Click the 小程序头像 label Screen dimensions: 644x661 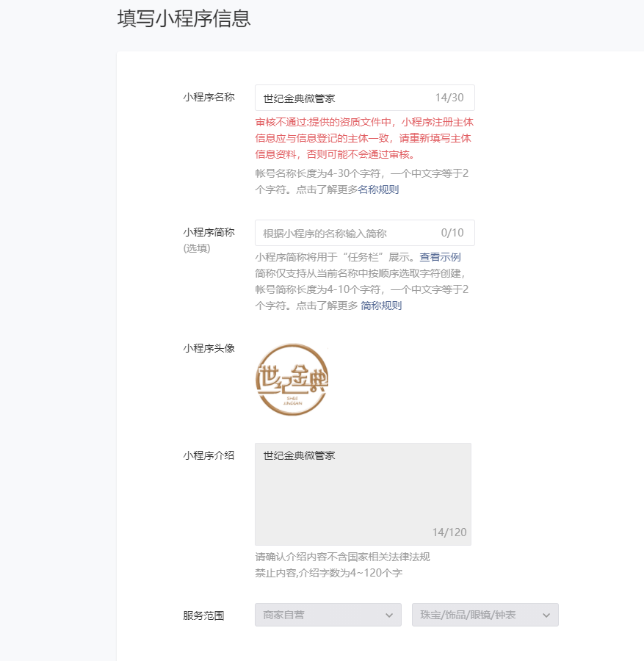(x=209, y=348)
